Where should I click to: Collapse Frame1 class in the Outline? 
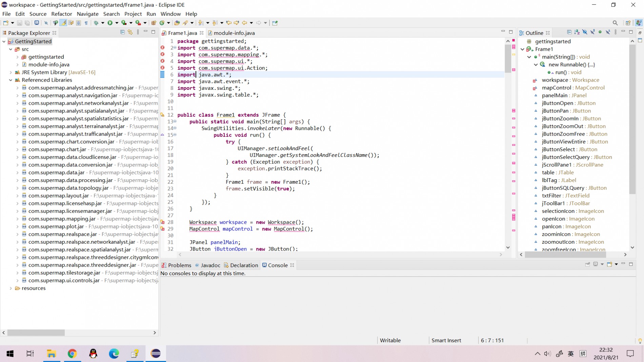point(522,49)
